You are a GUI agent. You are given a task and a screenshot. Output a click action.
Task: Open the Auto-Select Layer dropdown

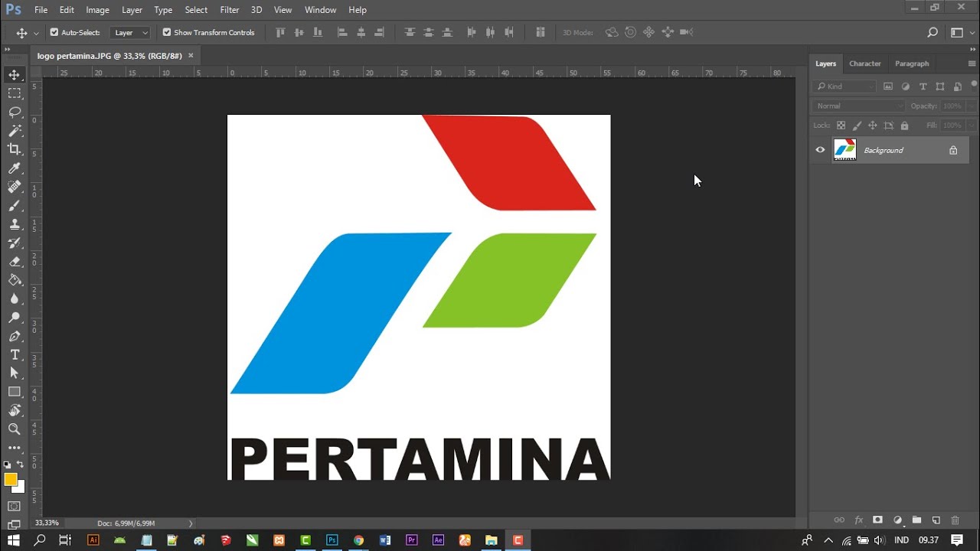tap(130, 32)
